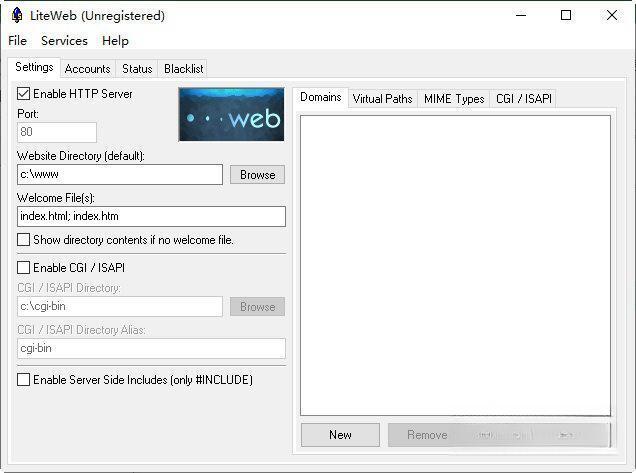Browse for the Website Directory
This screenshot has width=636, height=473.
257,175
